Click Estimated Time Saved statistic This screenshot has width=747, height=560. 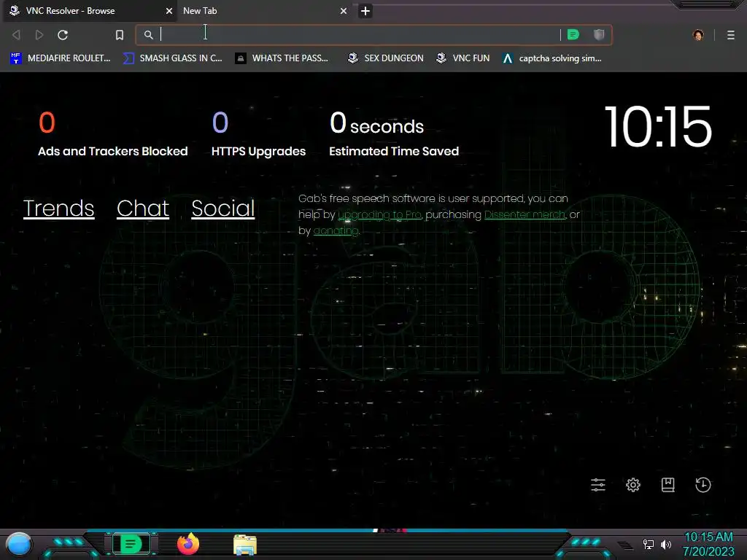click(394, 134)
